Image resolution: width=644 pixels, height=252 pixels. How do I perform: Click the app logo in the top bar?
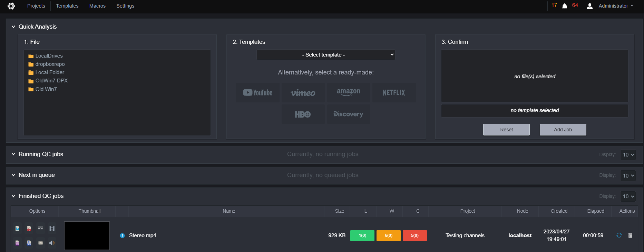11,6
